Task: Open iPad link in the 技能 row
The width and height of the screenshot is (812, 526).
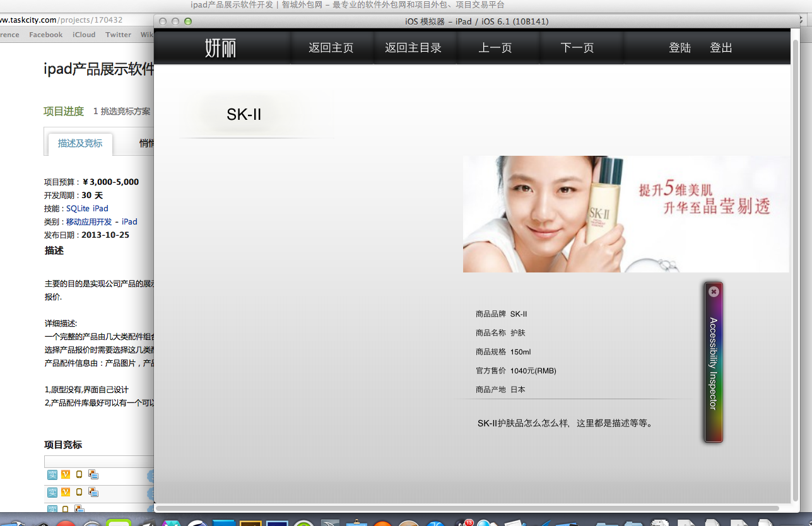Action: 100,208
